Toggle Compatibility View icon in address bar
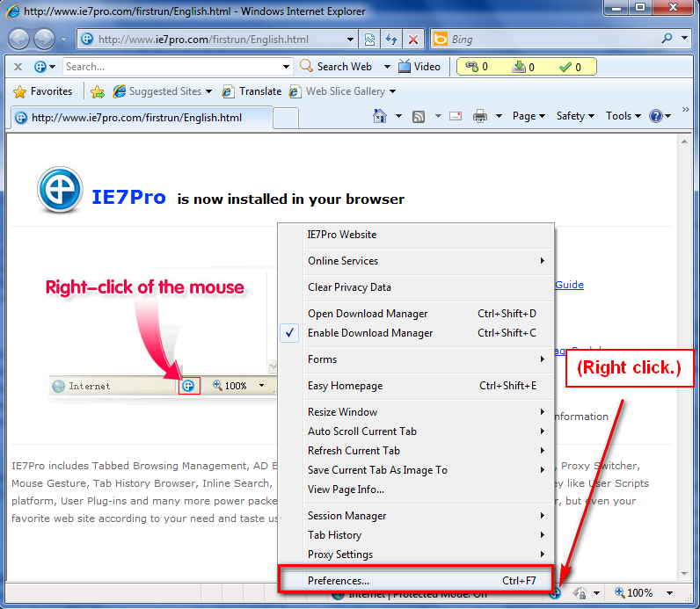 (x=369, y=40)
